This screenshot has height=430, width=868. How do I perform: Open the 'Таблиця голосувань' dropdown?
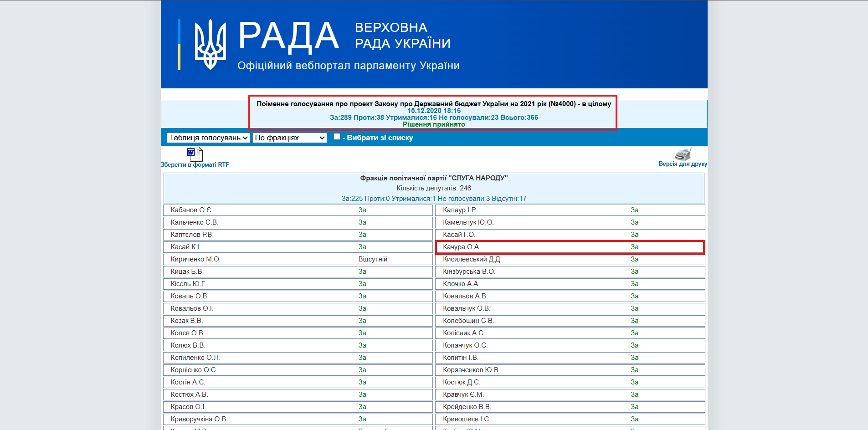click(208, 138)
